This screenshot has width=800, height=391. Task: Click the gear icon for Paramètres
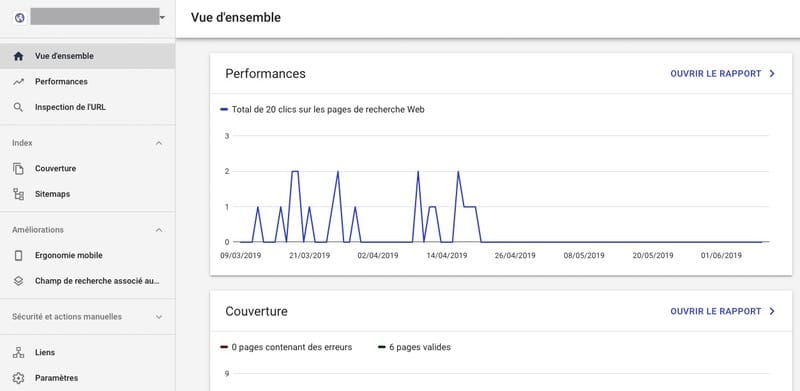[x=18, y=378]
